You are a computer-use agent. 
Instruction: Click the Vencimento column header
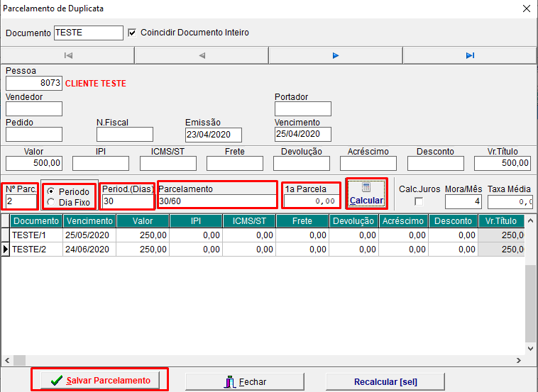coord(89,221)
